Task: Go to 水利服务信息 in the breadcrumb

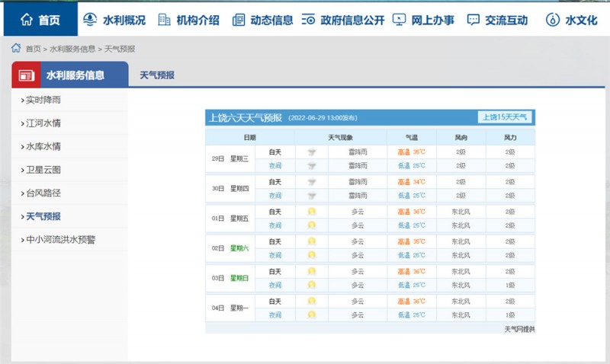Action: coord(72,49)
